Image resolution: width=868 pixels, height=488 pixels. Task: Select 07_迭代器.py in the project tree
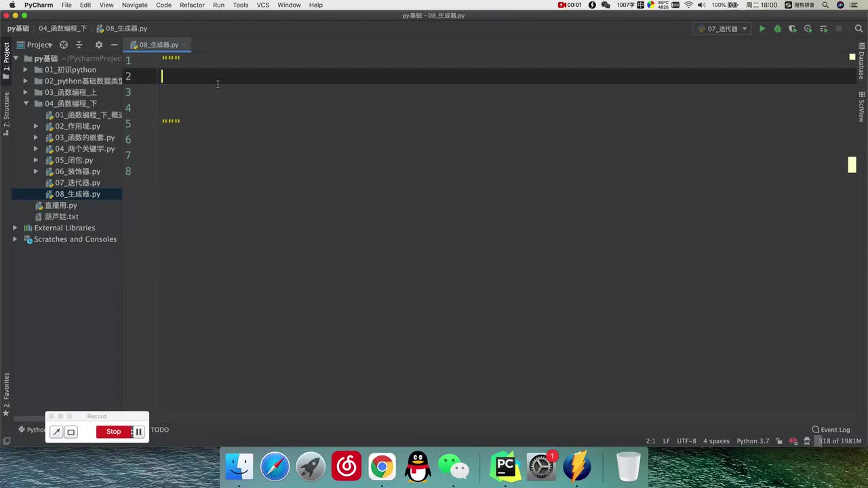77,183
